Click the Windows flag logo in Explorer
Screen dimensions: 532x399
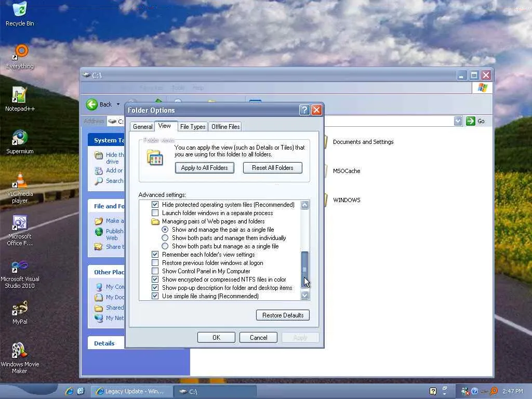click(x=482, y=88)
